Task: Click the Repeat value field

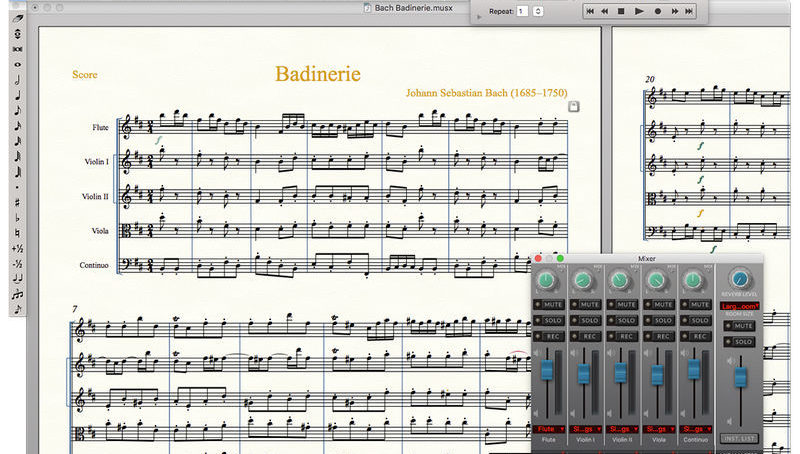Action: coord(522,11)
